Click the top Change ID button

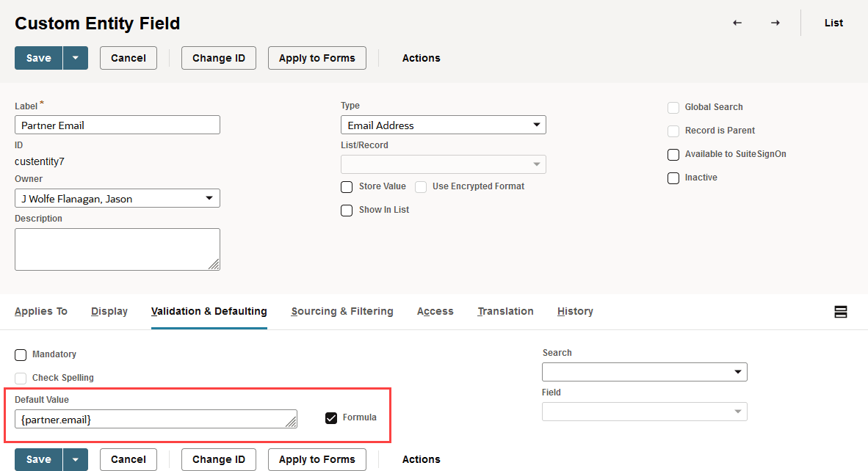219,58
